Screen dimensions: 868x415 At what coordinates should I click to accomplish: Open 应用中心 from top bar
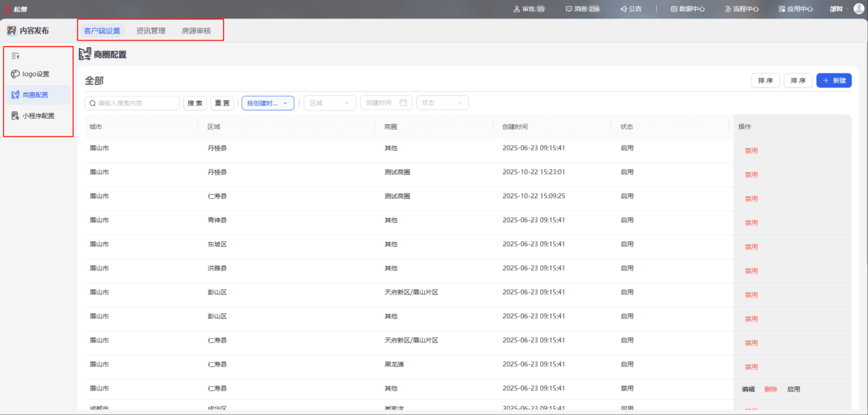tap(795, 9)
